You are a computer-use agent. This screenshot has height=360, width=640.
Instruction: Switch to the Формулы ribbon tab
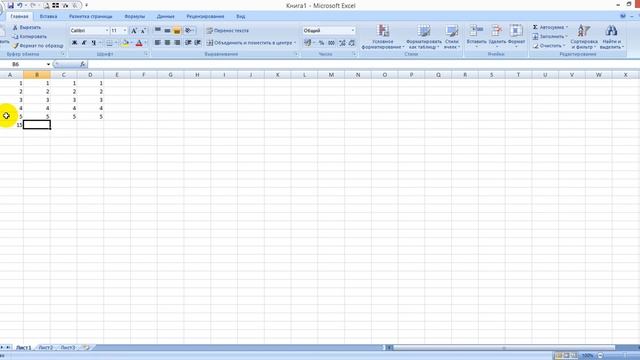point(135,16)
